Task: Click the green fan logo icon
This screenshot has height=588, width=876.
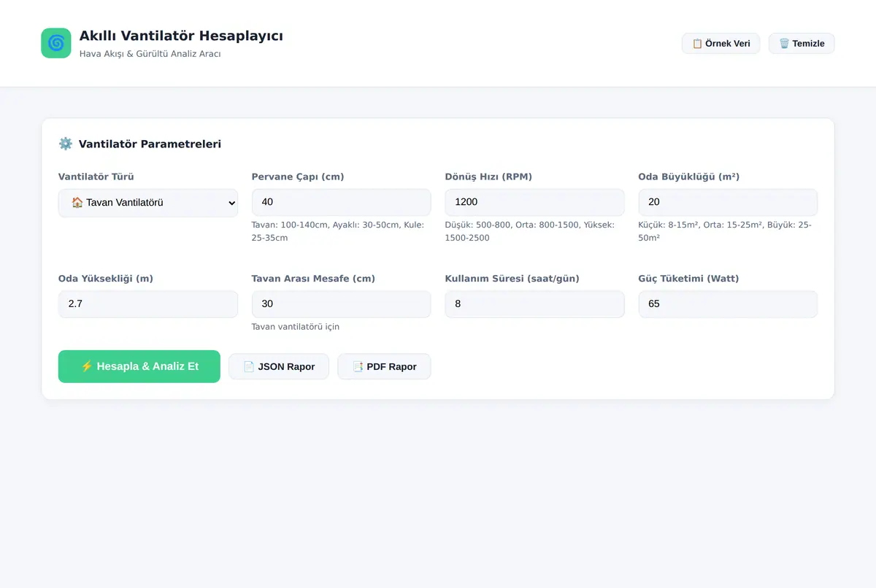Action: (x=56, y=43)
